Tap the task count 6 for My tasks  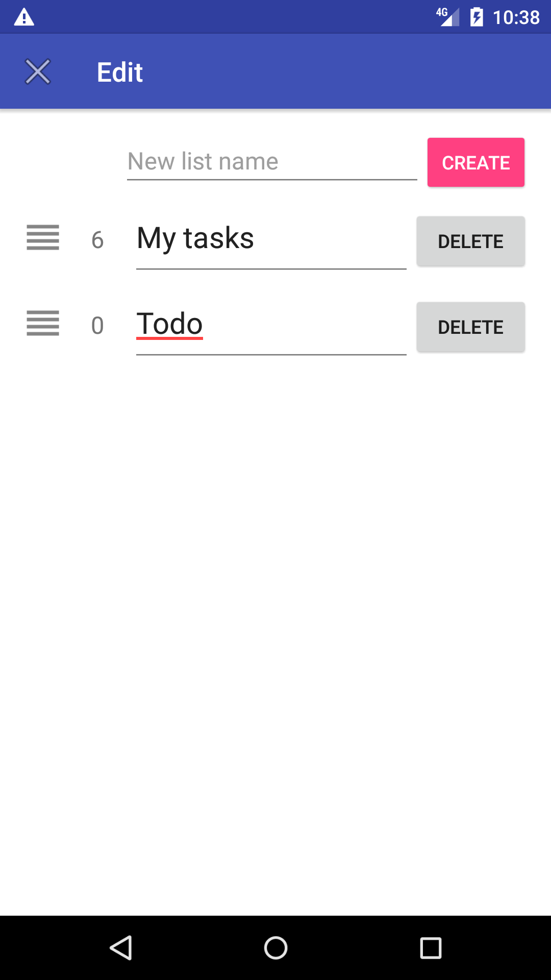coord(97,240)
